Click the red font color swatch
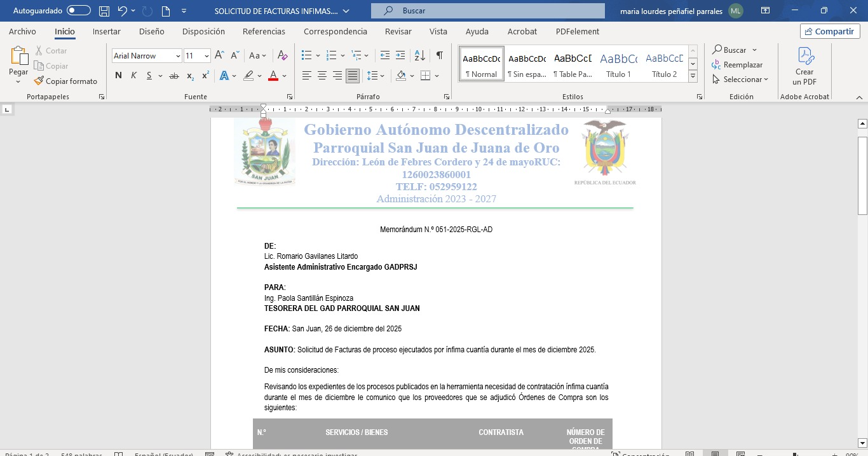This screenshot has height=456, width=868. (273, 76)
